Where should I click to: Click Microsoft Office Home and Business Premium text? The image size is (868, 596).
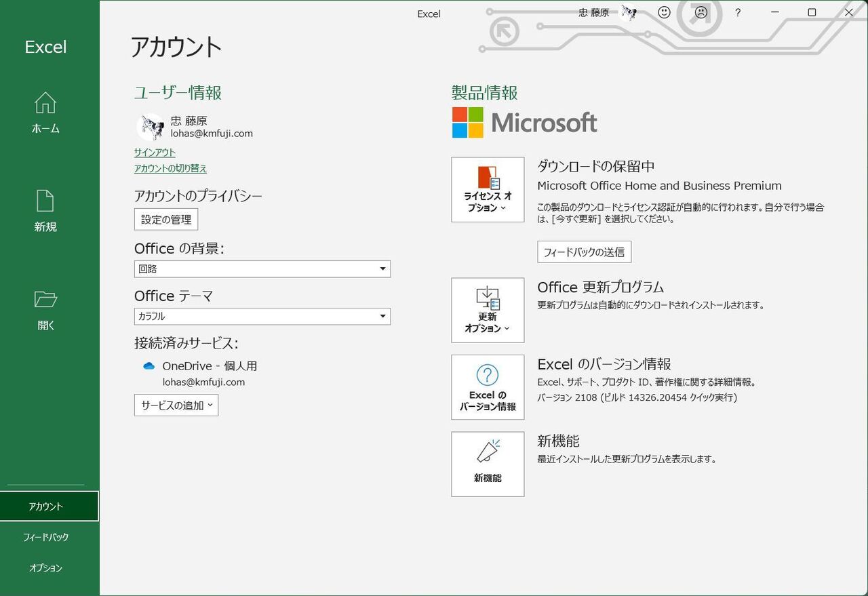click(659, 186)
